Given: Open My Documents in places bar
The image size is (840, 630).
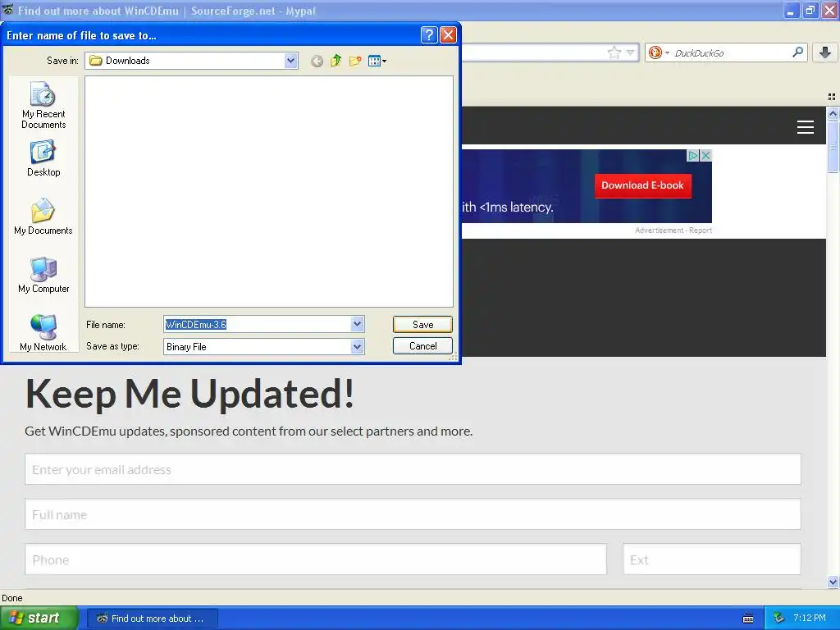Looking at the screenshot, I should coord(43,217).
